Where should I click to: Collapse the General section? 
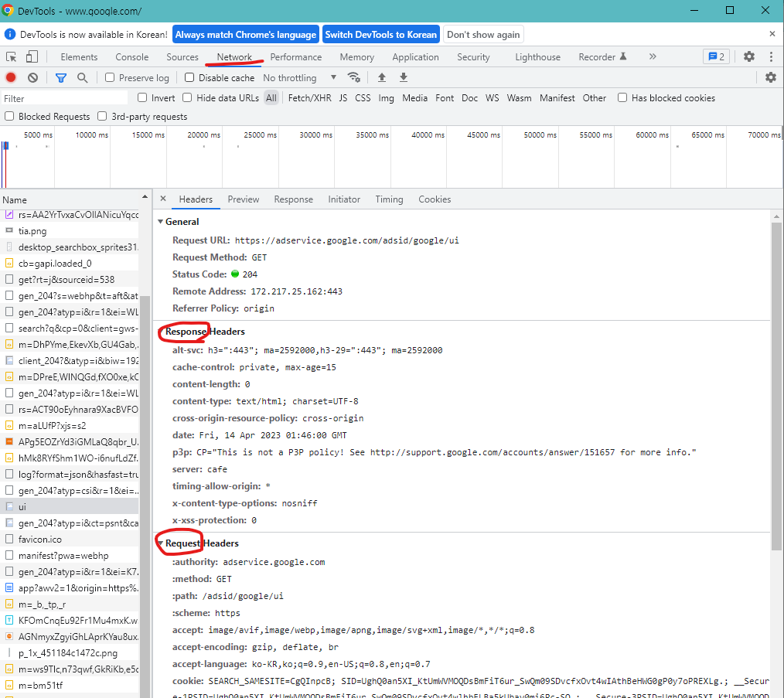tap(161, 221)
